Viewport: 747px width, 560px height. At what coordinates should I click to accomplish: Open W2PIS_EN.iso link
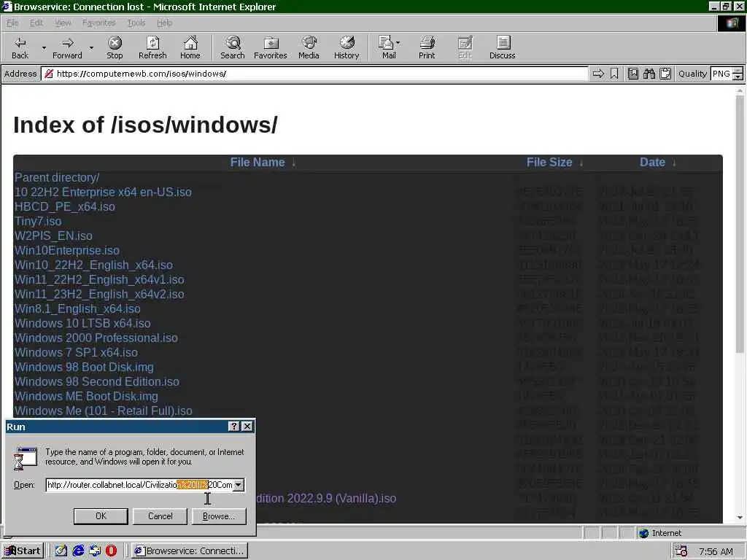(x=53, y=236)
